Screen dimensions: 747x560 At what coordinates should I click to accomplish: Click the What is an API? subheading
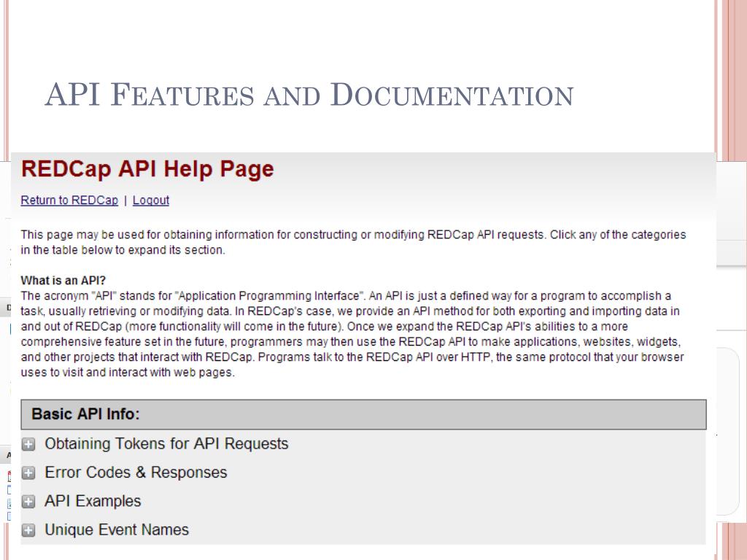63,280
